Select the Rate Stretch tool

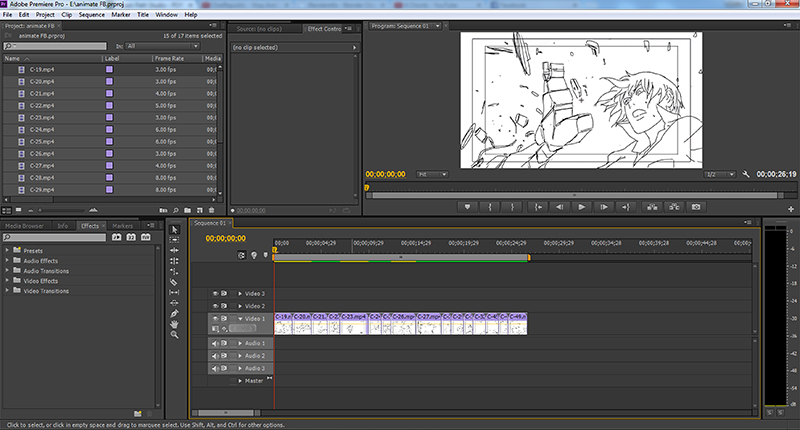(x=174, y=271)
